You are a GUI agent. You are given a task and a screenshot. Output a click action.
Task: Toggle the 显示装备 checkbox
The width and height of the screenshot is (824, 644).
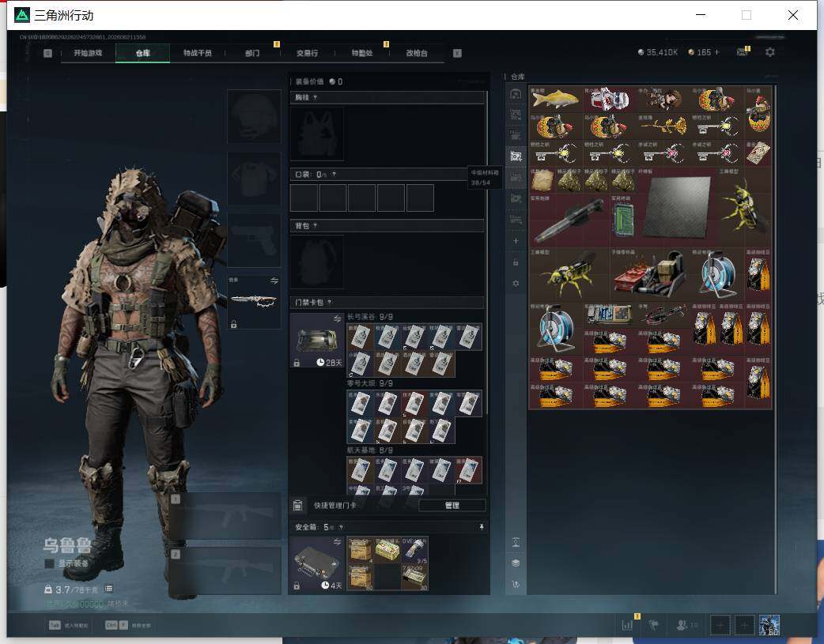[x=49, y=563]
